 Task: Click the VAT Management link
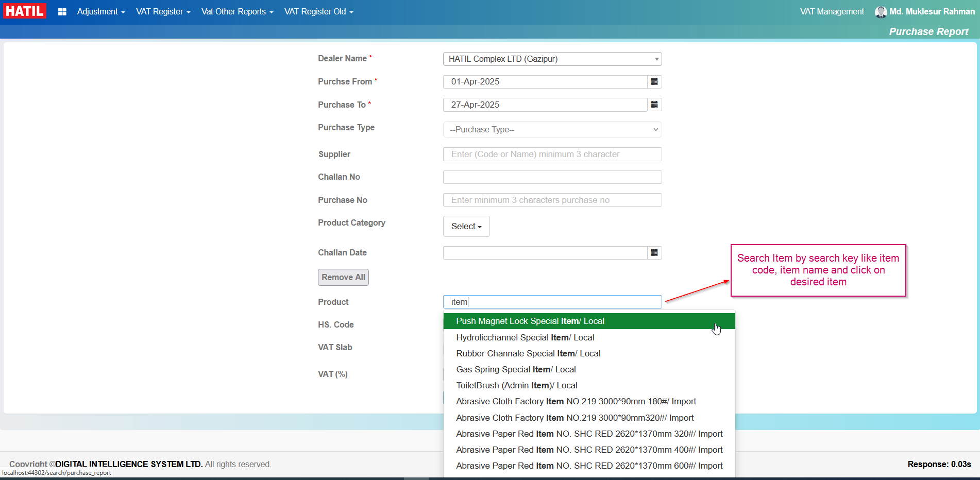tap(832, 12)
